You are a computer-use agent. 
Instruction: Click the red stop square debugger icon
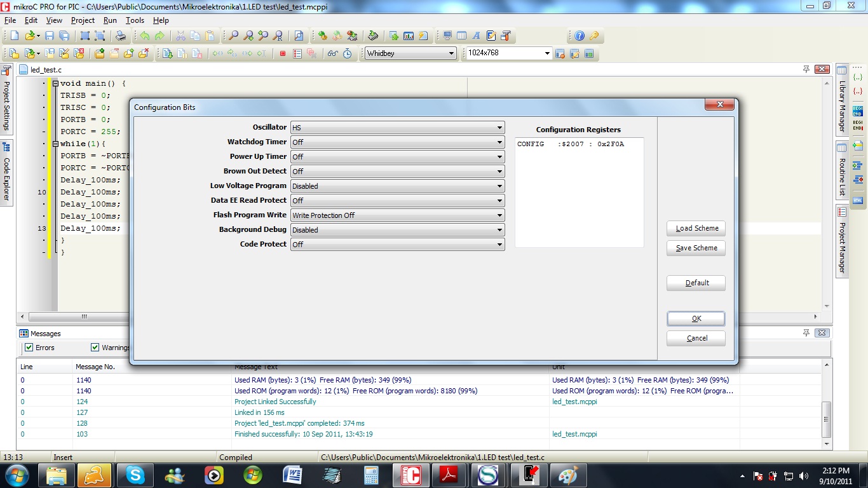pos(283,53)
